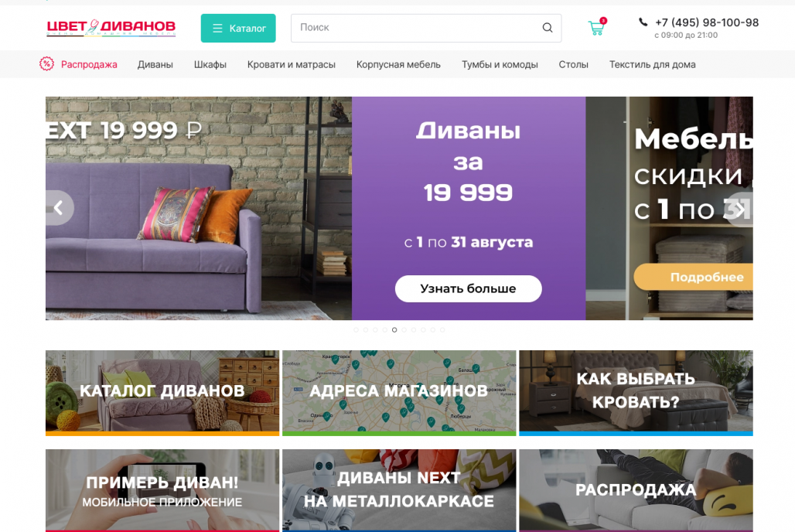Open Текстиль для дома category
Image resolution: width=795 pixels, height=532 pixels.
click(x=653, y=64)
